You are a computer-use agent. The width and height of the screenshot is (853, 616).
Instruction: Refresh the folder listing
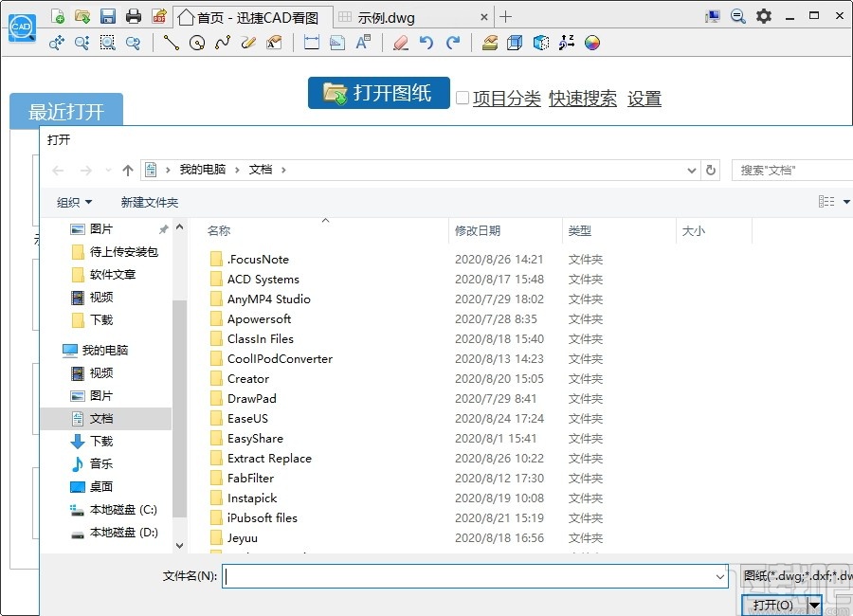(711, 171)
